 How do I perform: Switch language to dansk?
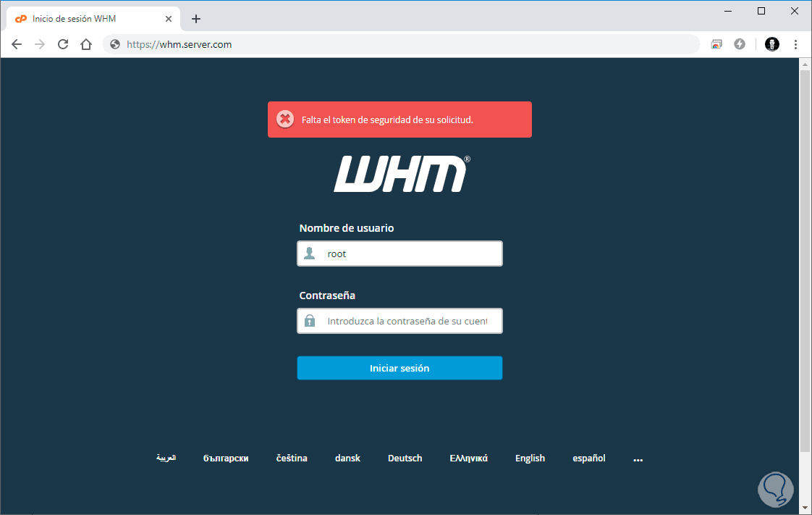347,458
